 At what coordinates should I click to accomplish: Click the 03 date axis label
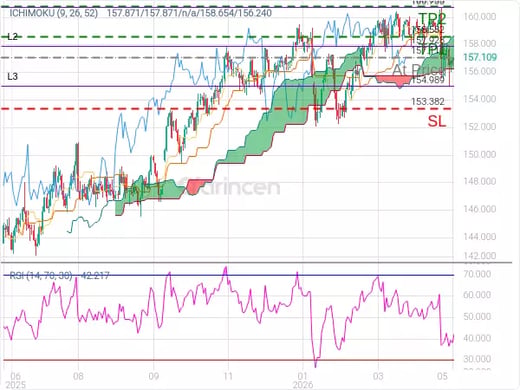pos(378,377)
